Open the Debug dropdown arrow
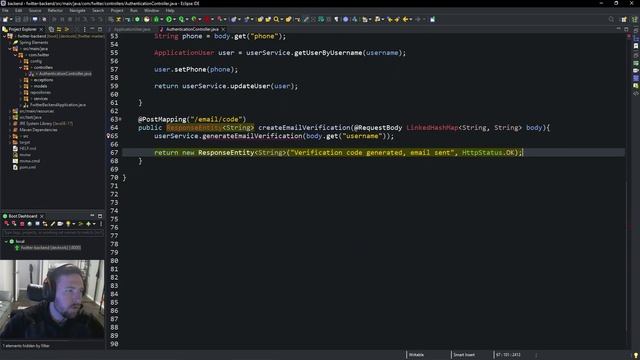 [x=162, y=19]
